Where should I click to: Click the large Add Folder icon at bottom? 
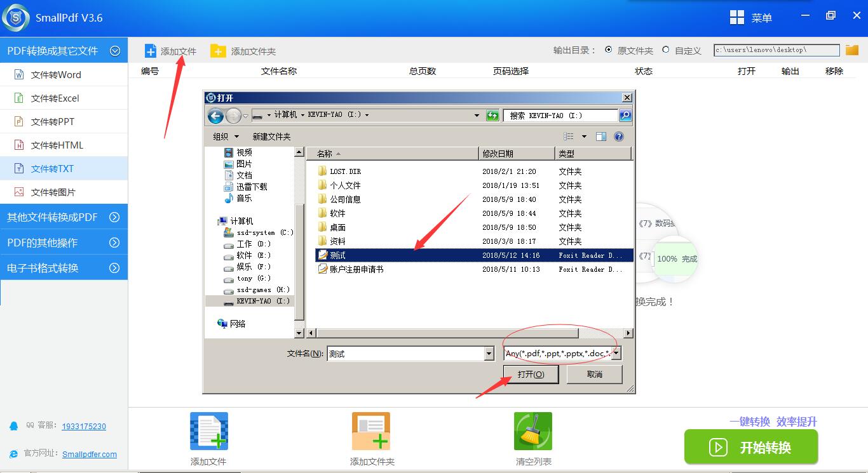point(371,432)
